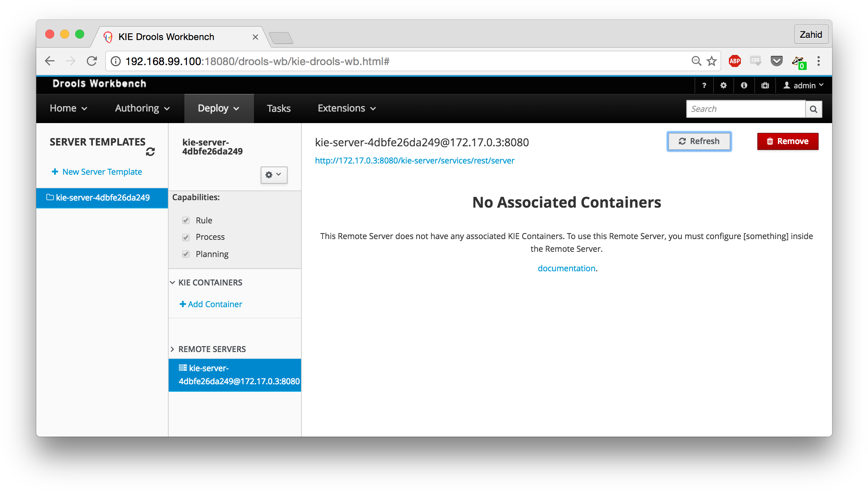Expand the Remote Servers section
The image size is (868, 492).
point(172,349)
